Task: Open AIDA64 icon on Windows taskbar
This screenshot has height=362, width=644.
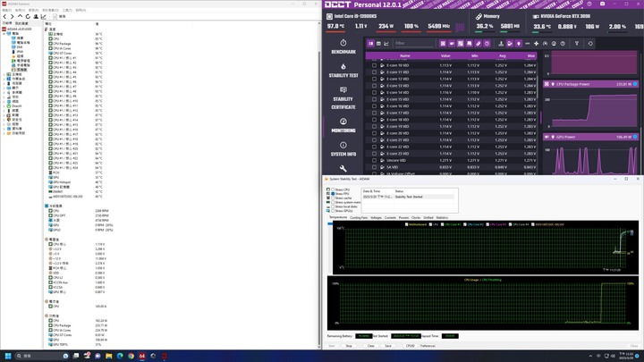Action: click(141, 356)
